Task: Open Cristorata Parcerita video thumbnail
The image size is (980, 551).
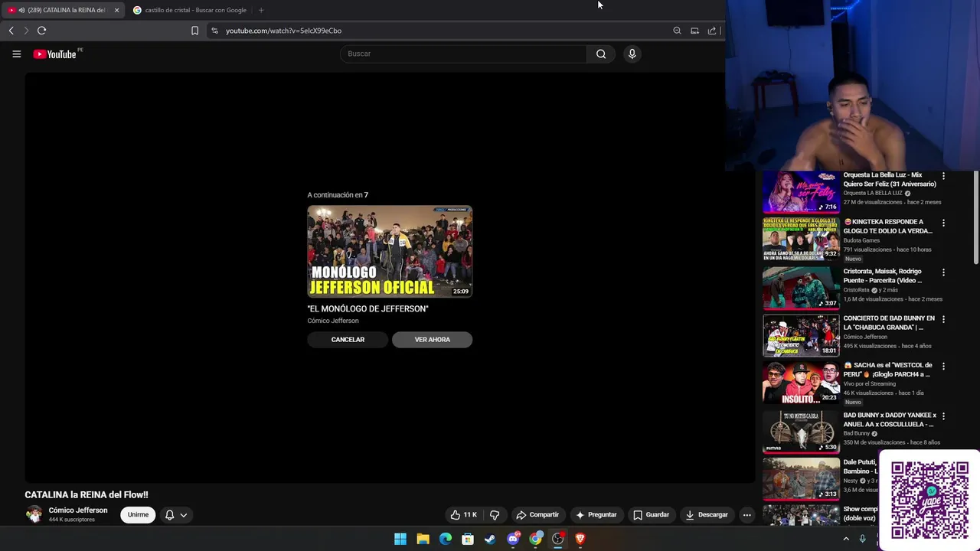Action: pos(801,287)
